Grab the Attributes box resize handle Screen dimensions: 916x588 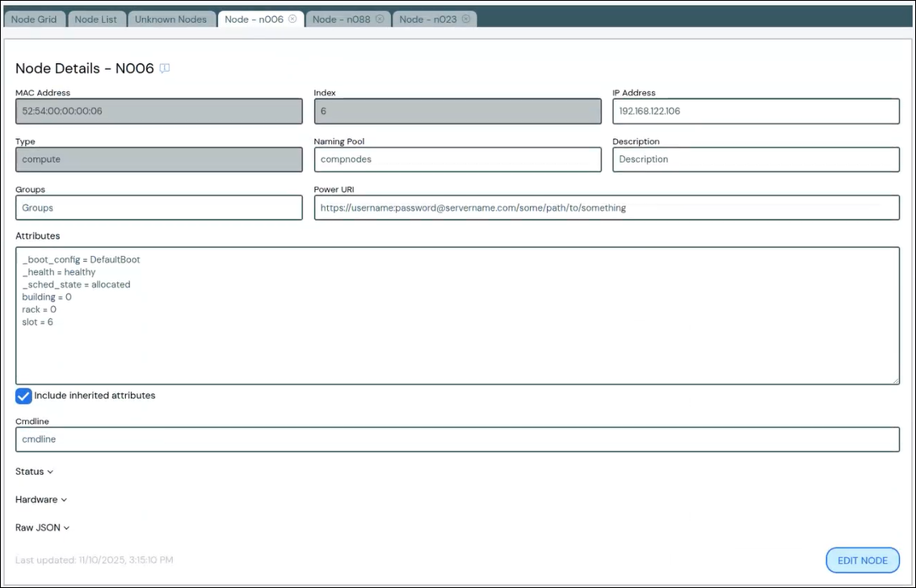[x=895, y=380]
